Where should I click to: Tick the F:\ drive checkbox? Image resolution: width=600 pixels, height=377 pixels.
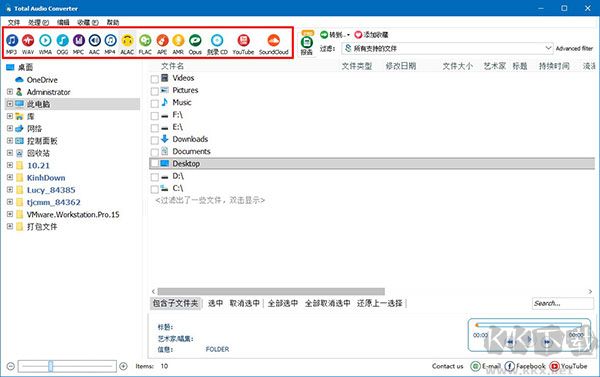point(155,116)
